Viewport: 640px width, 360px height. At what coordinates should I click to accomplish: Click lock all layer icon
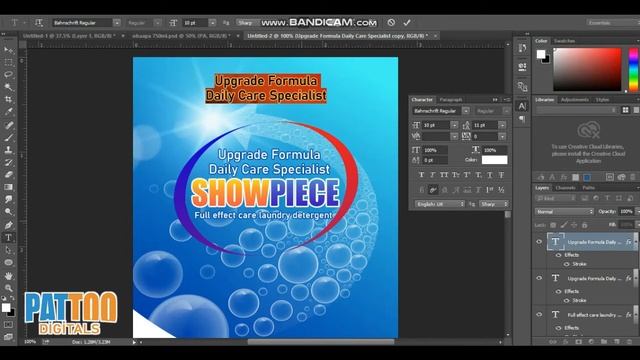(x=584, y=225)
